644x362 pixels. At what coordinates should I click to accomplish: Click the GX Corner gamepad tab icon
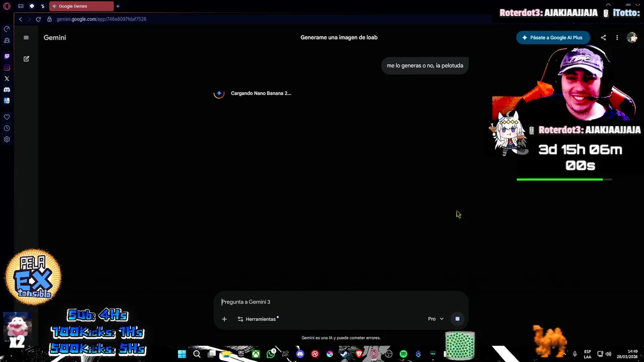click(x=21, y=7)
